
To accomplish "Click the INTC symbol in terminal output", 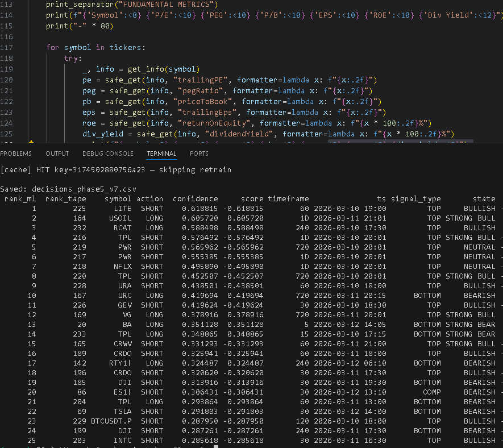I will point(123,440).
